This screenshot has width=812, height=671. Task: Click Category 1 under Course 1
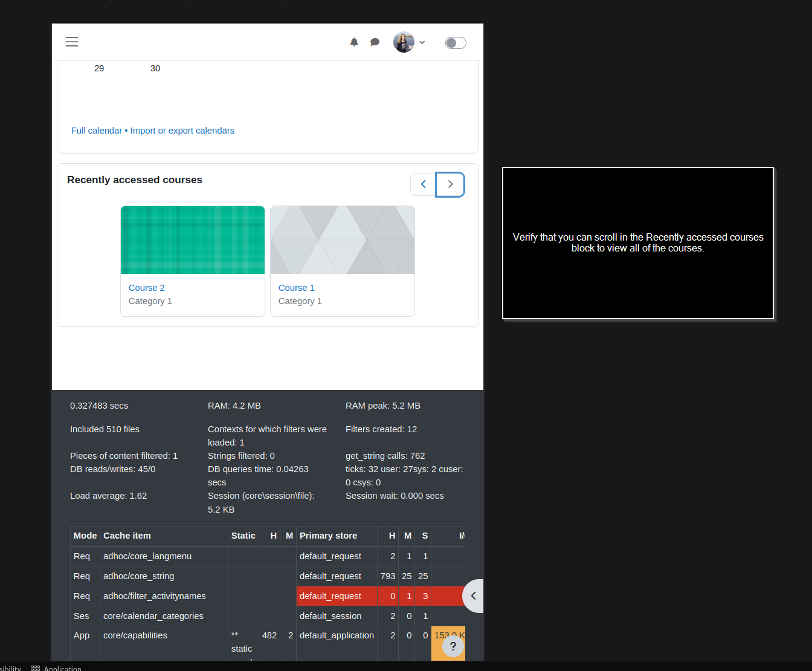tap(300, 301)
